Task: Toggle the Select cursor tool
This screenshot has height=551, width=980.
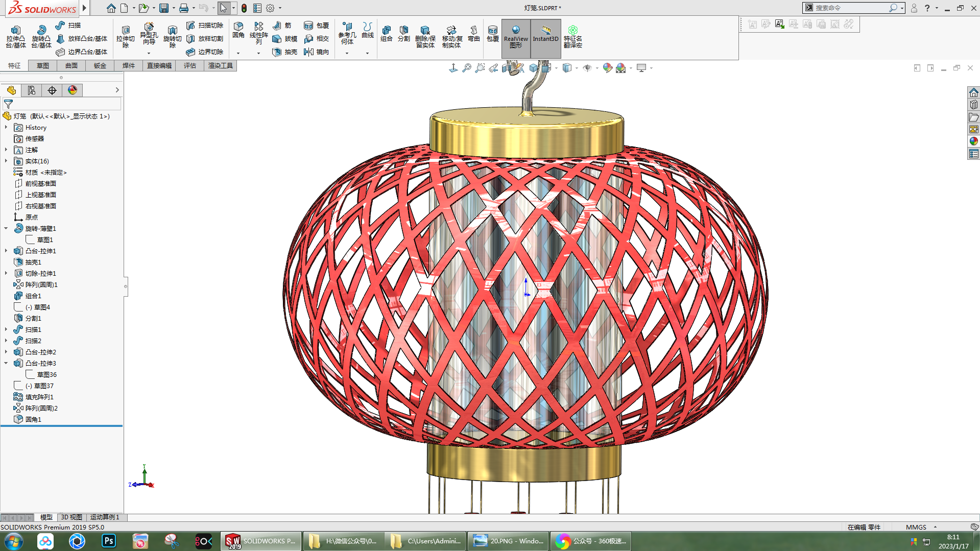Action: pyautogui.click(x=223, y=8)
